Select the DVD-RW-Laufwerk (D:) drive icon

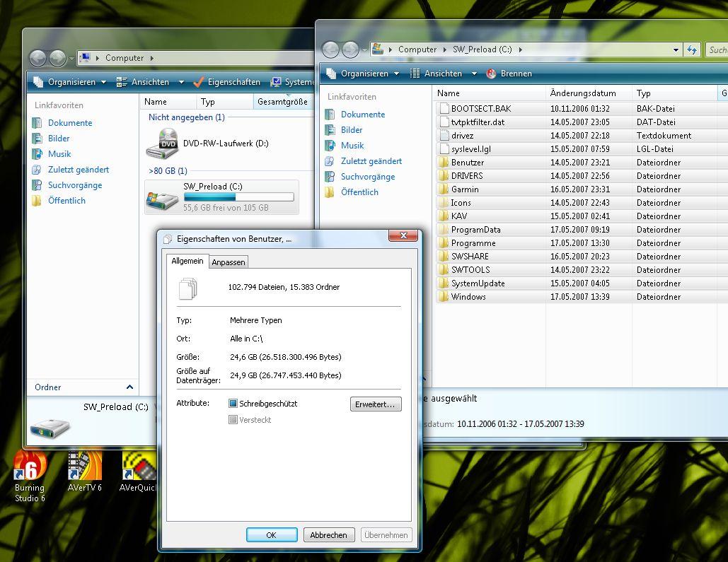163,144
